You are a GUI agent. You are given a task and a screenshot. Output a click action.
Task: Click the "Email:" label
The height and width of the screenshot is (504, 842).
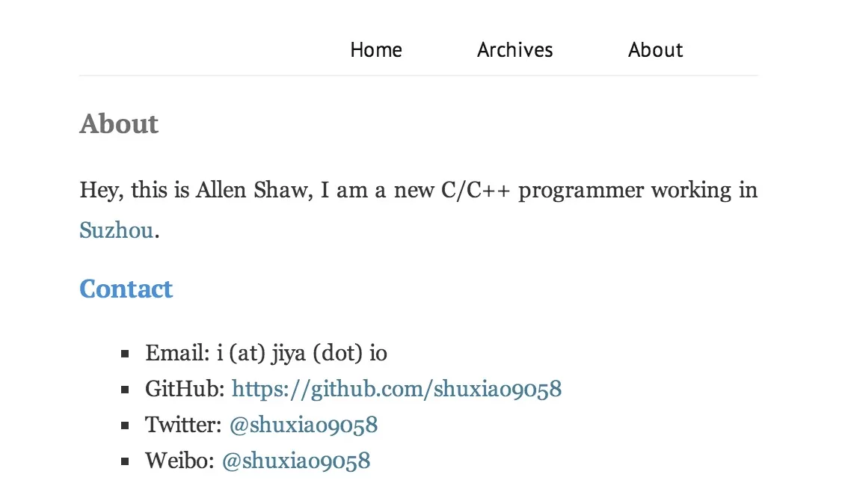[178, 353]
